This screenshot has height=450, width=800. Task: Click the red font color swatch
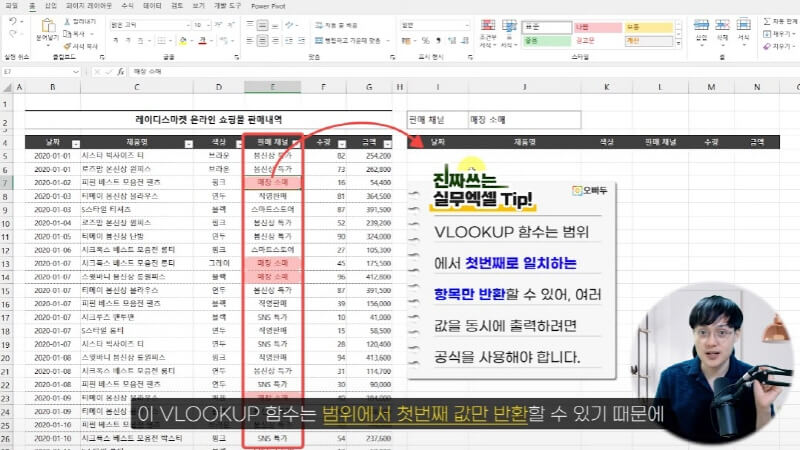pyautogui.click(x=203, y=40)
